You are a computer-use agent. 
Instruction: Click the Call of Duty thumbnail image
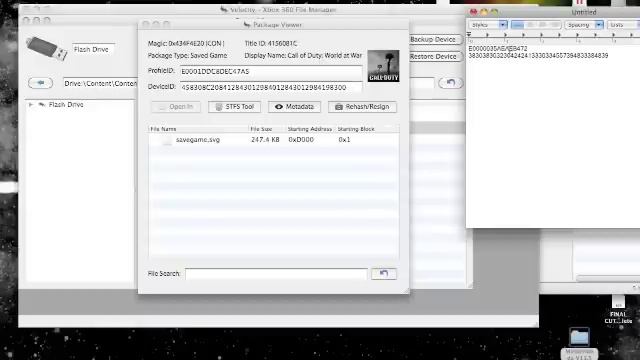pyautogui.click(x=383, y=66)
